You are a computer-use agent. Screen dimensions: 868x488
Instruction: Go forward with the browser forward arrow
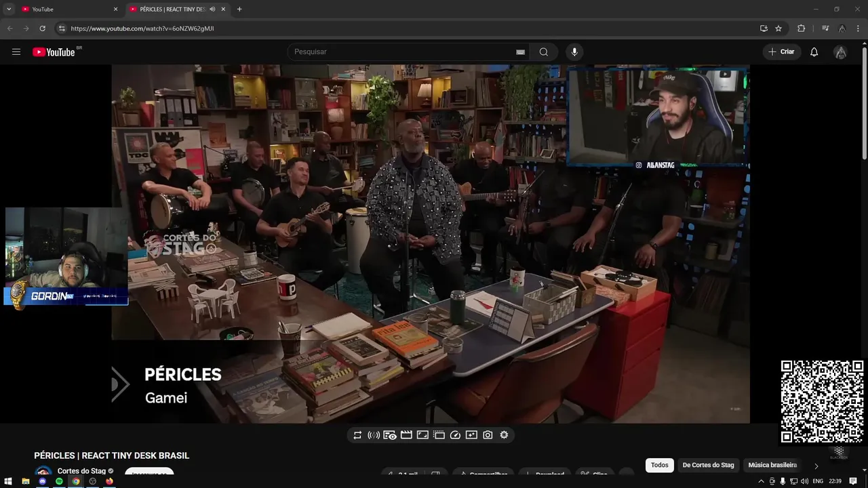tap(26, 28)
